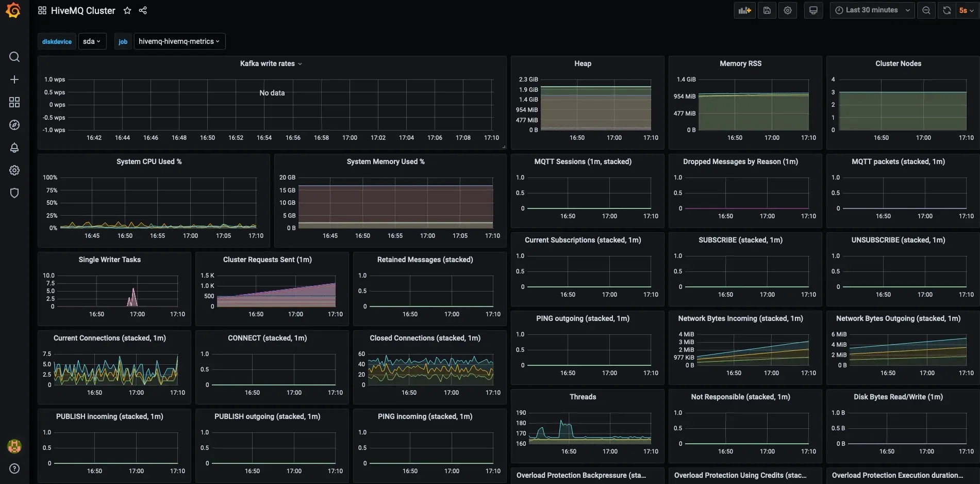The height and width of the screenshot is (484, 980).
Task: Open the Grafana home logo
Action: coord(13,10)
